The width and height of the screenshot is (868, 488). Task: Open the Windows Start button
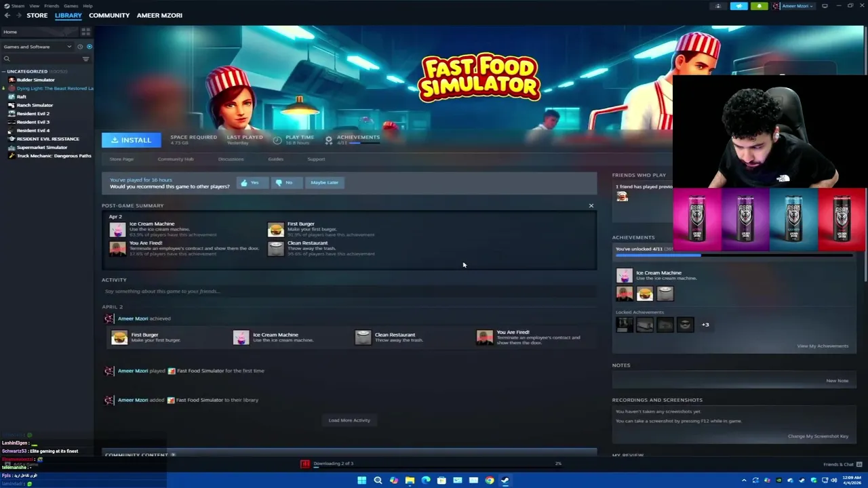pos(361,481)
